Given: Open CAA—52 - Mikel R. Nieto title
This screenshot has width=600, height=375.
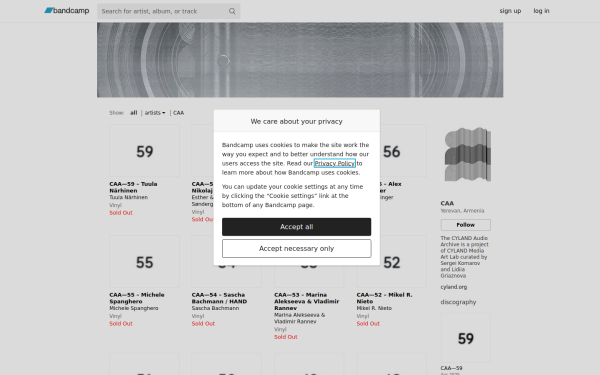Looking at the screenshot, I should 384,298.
